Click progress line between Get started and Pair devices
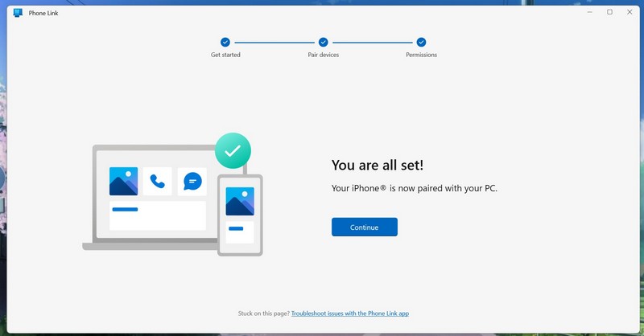The height and width of the screenshot is (336, 644). [274, 42]
